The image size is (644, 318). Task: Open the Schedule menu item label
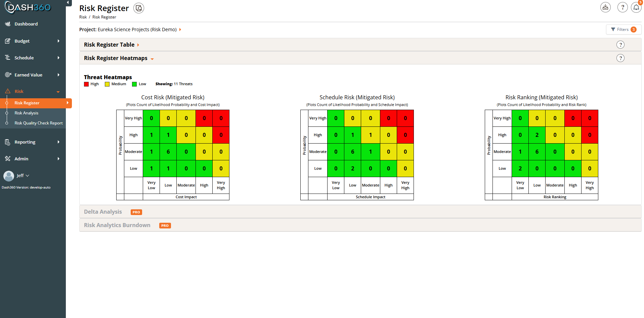(24, 58)
